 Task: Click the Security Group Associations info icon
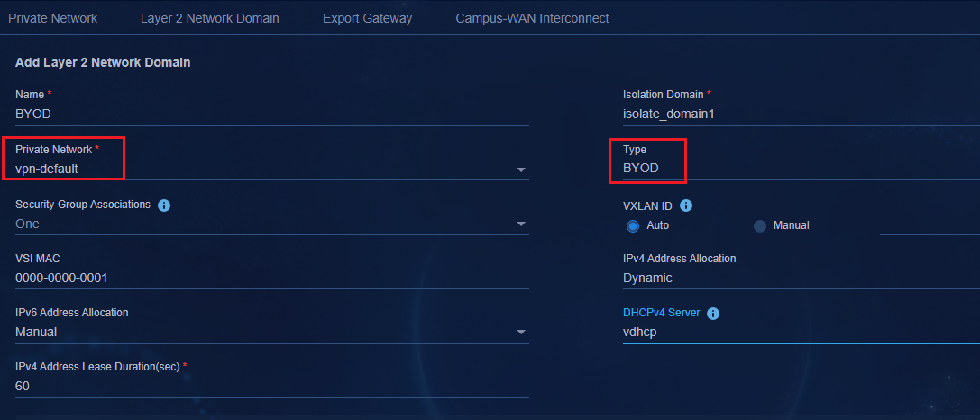pos(164,205)
